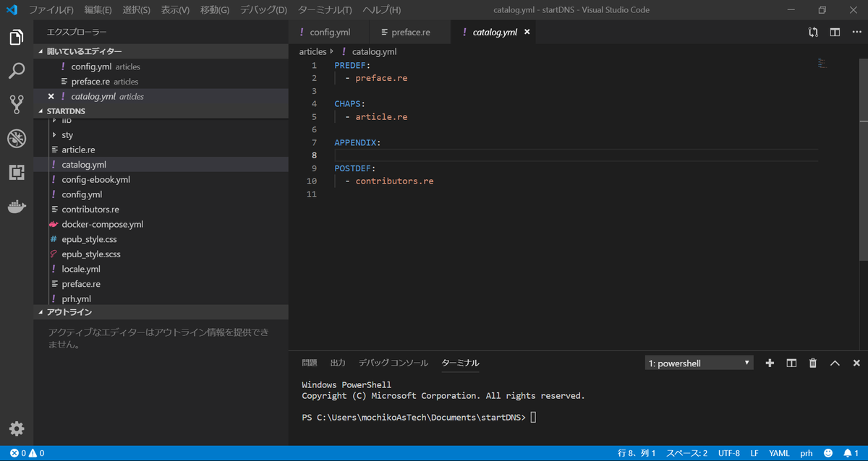Change indentation via Spaces: 2 in the status bar
Viewport: 868px width, 461px height.
point(686,453)
